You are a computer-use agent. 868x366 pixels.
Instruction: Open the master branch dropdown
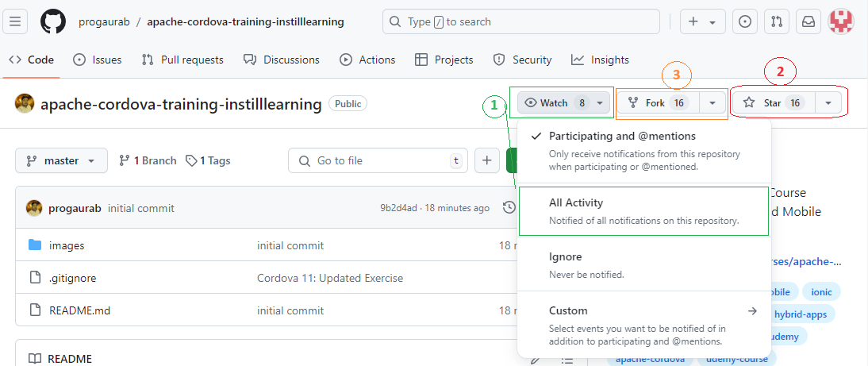point(61,160)
